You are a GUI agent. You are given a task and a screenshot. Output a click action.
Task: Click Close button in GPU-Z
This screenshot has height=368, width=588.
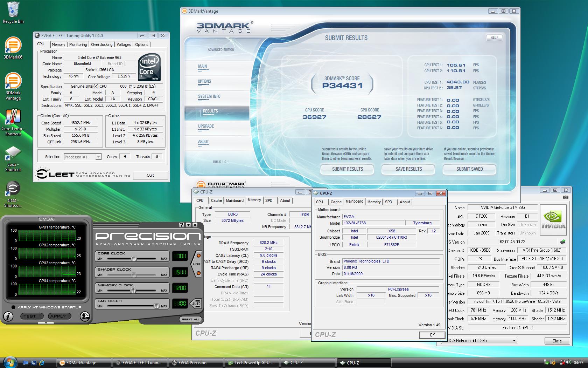coord(557,341)
